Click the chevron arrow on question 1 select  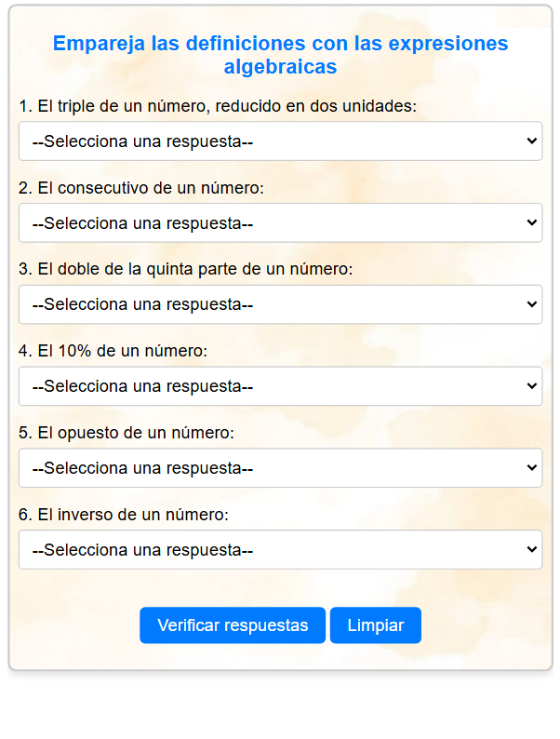(x=532, y=141)
